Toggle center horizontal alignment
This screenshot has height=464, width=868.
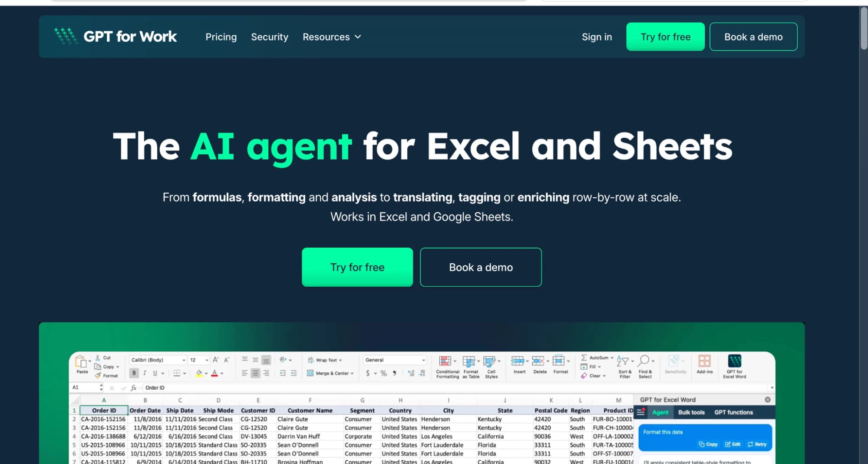pyautogui.click(x=255, y=373)
